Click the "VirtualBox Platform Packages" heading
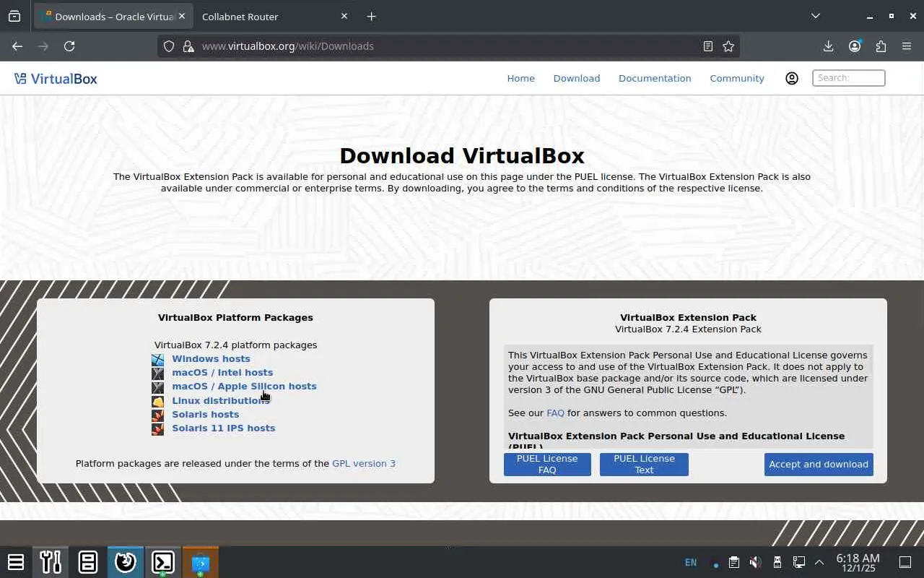The height and width of the screenshot is (578, 924). [x=235, y=318]
